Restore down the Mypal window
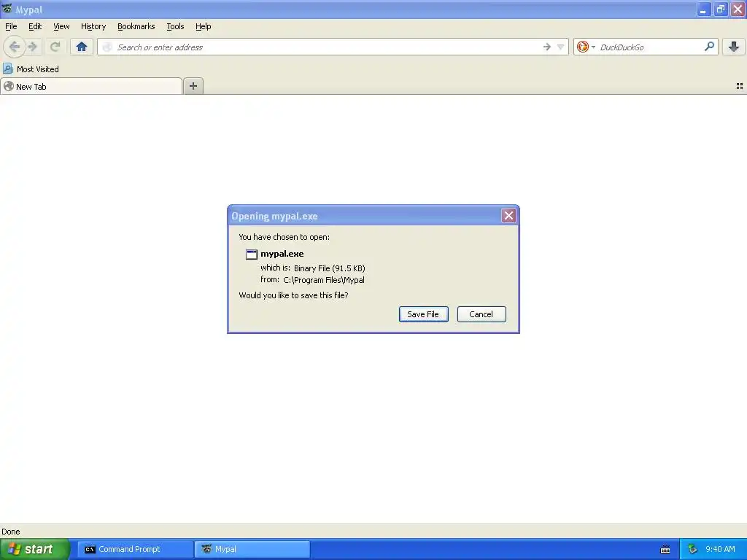Image resolution: width=747 pixels, height=560 pixels. click(721, 9)
